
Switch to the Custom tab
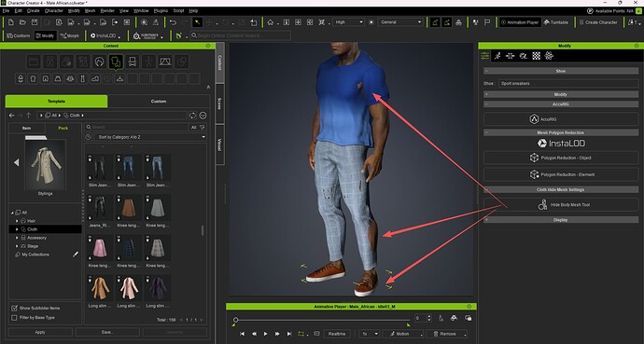coord(159,102)
